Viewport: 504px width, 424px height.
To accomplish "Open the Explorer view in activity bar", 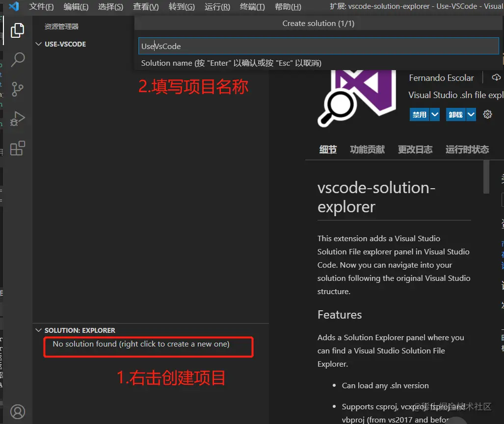I will 17,30.
